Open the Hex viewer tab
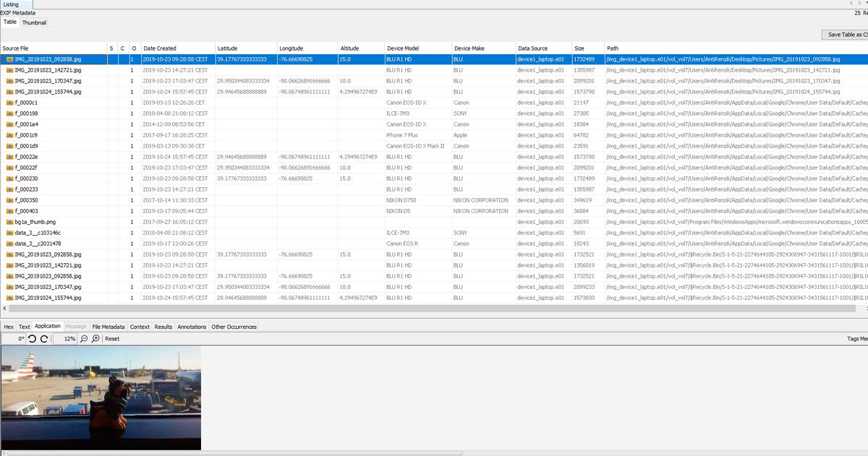Screen dimensions: 868x456 coord(9,327)
